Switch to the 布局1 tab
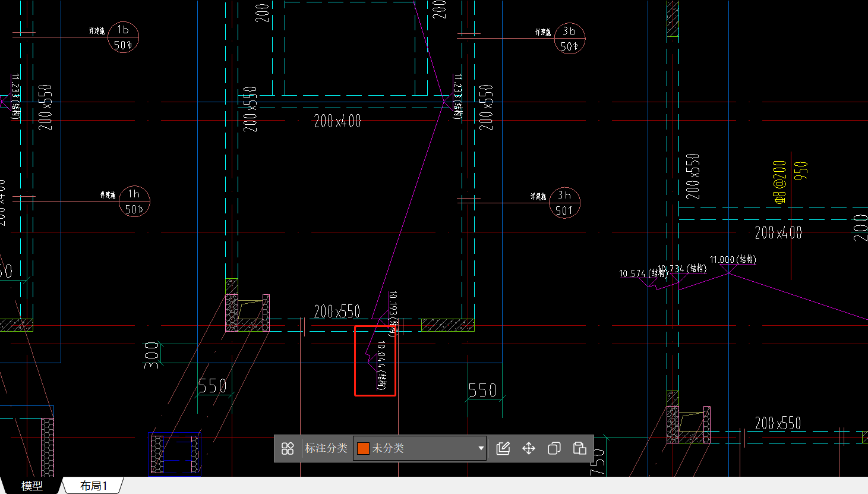Image resolution: width=868 pixels, height=494 pixels. (x=94, y=486)
